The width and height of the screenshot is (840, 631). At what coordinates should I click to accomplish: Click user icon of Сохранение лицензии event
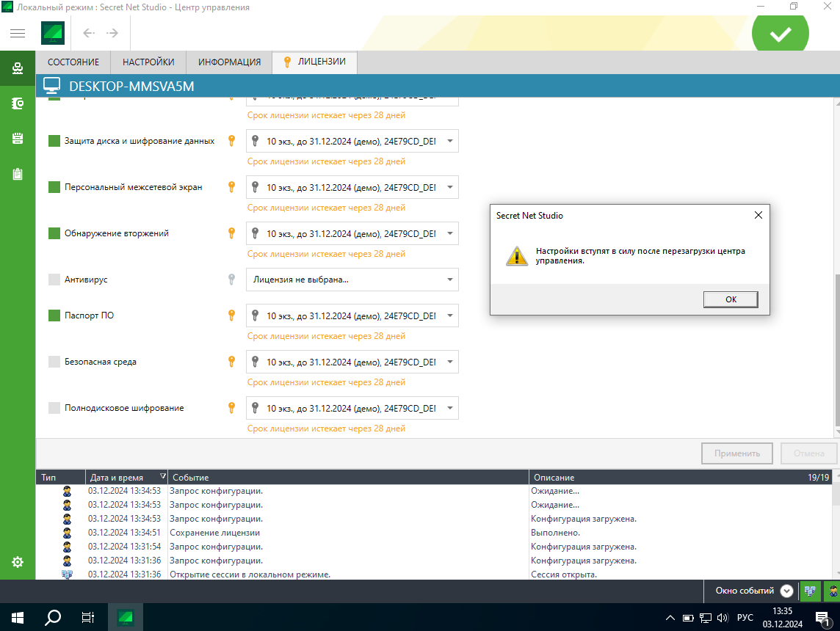click(67, 533)
